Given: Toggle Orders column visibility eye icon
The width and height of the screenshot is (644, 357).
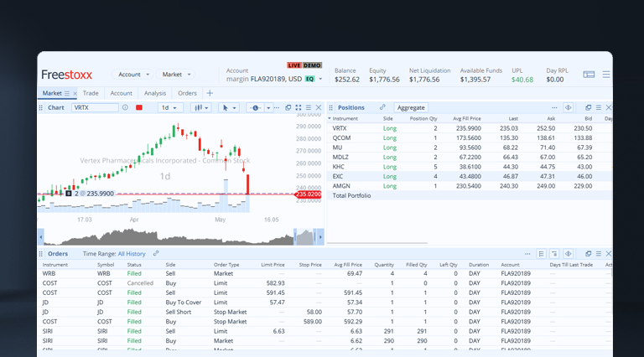Looking at the screenshot, I should tap(568, 254).
